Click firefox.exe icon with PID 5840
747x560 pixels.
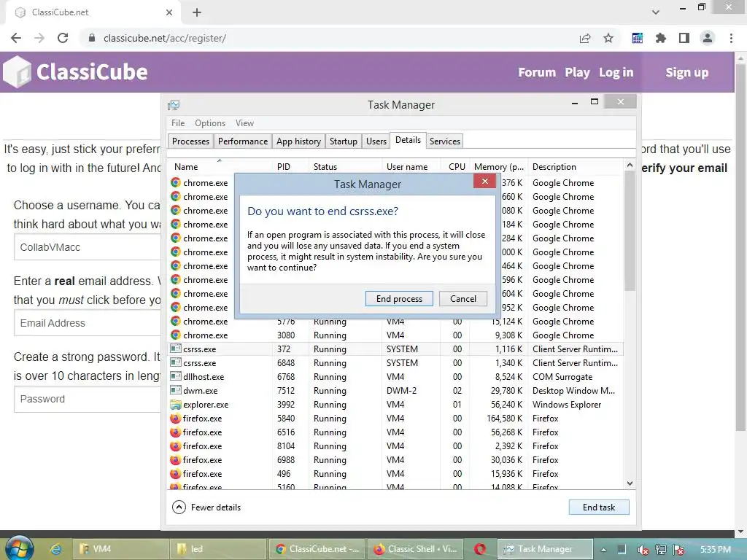point(175,418)
